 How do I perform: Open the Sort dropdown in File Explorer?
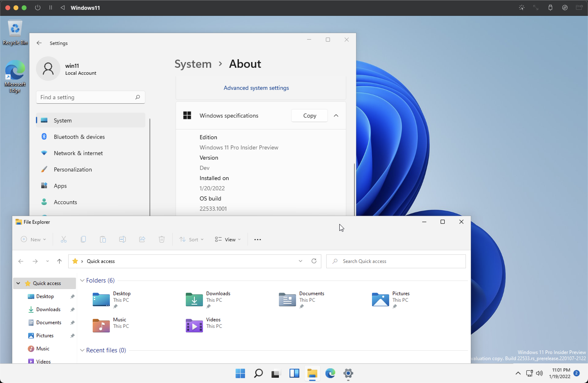191,239
